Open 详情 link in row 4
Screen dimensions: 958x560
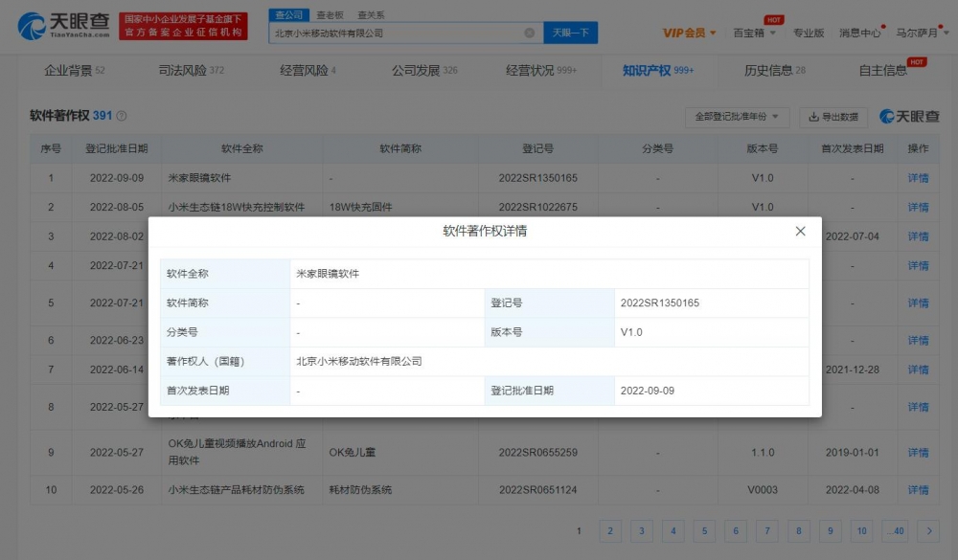(x=918, y=266)
